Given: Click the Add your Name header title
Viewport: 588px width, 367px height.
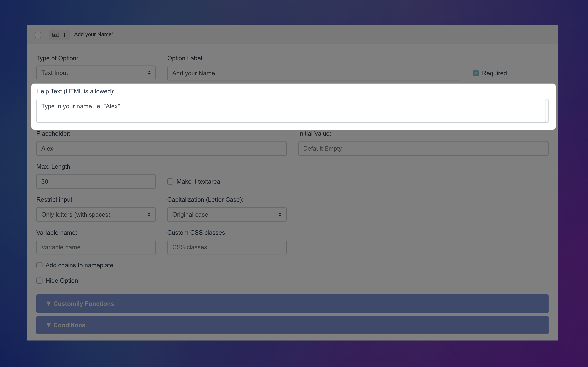Looking at the screenshot, I should 93,34.
